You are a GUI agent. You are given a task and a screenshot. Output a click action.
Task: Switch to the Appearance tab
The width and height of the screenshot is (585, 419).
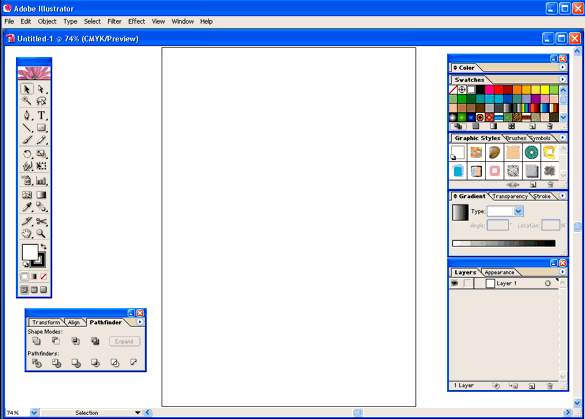(500, 272)
